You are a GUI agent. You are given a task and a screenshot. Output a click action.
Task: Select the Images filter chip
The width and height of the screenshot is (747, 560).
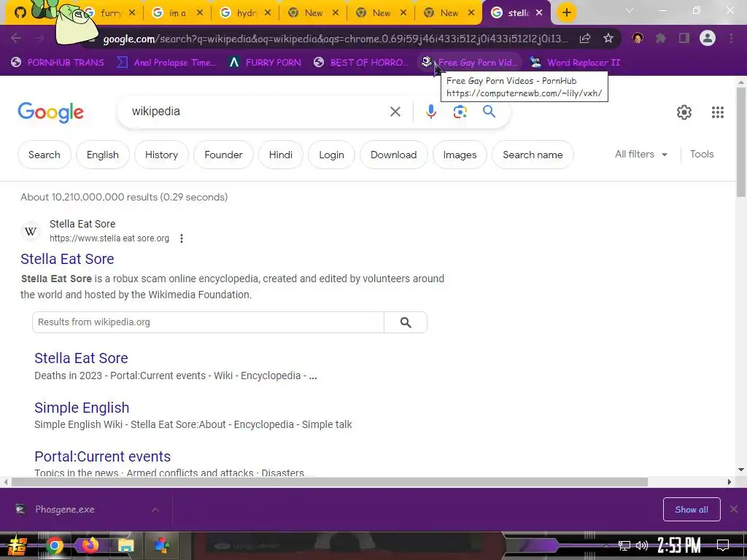coord(460,155)
